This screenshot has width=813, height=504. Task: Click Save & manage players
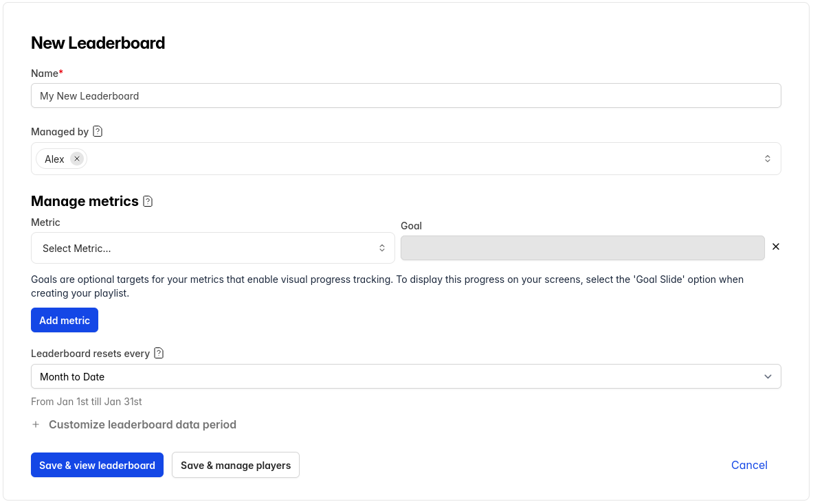(x=235, y=465)
